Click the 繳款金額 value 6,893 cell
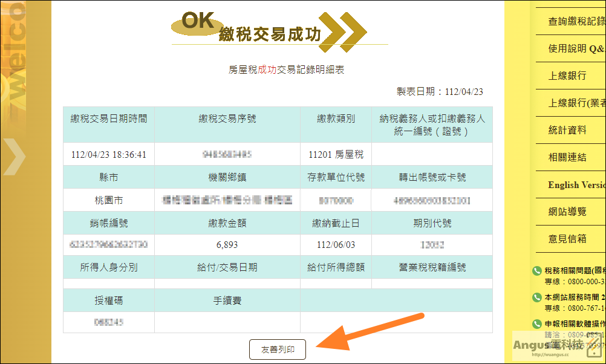The height and width of the screenshot is (364, 606). click(227, 245)
